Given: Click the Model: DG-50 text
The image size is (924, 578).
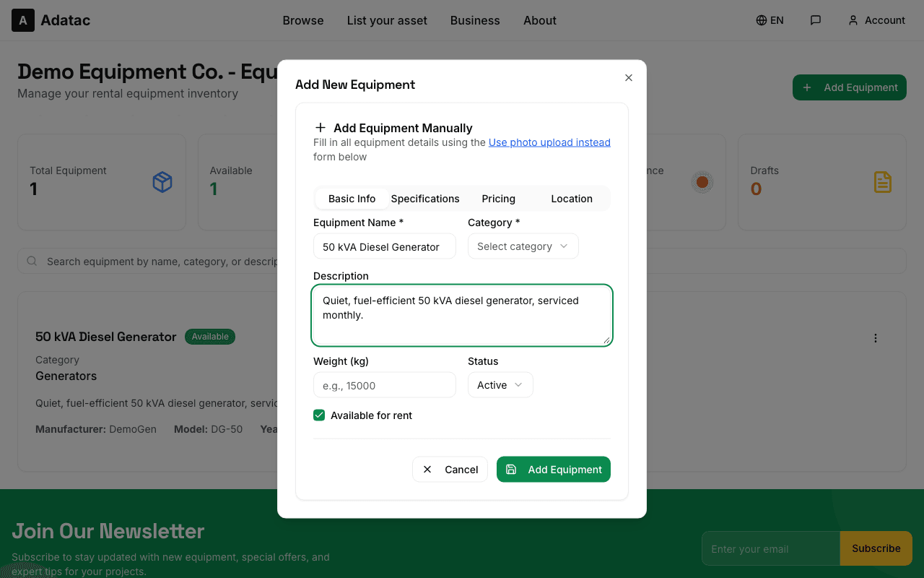Looking at the screenshot, I should (x=208, y=429).
